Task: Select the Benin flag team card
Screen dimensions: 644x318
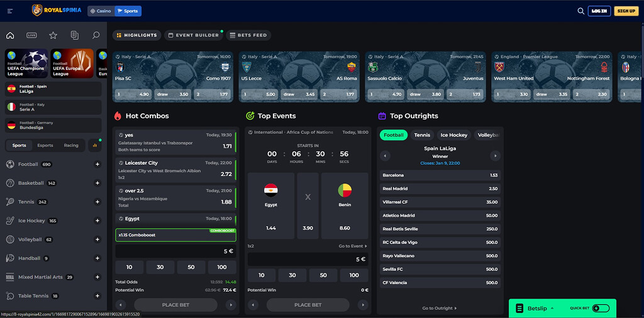Action: (x=345, y=206)
